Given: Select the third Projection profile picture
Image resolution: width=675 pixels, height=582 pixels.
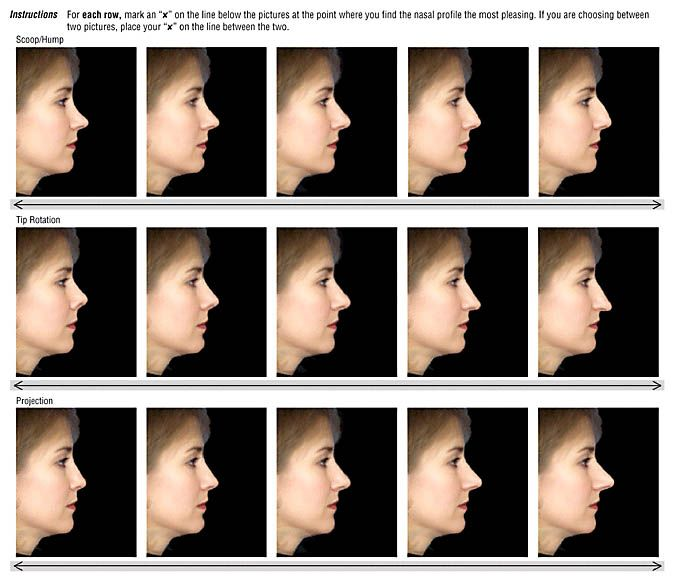Looking at the screenshot, I should pos(337,483).
